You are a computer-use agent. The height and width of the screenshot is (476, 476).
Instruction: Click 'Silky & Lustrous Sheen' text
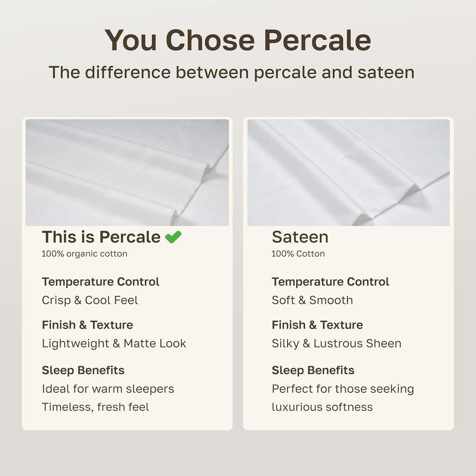[x=337, y=344]
